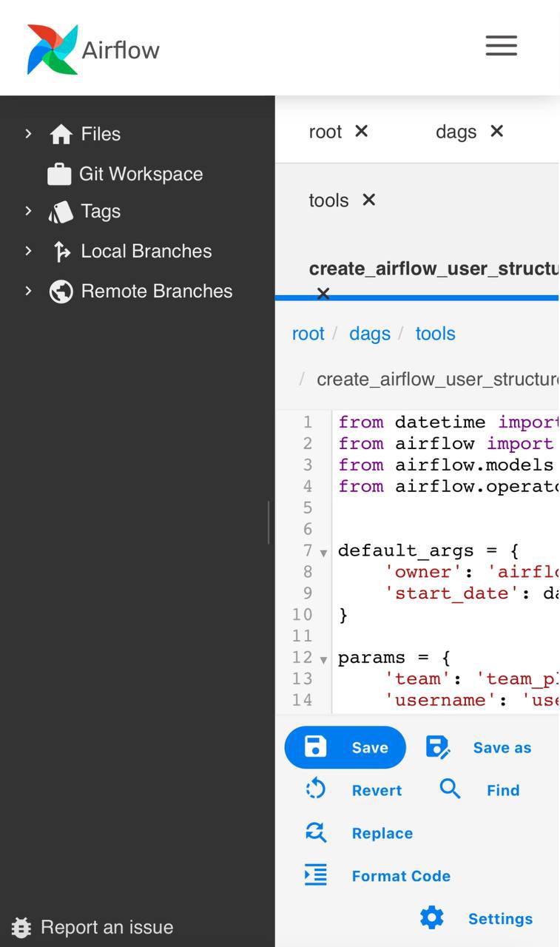Go to dags in the breadcrumb
This screenshot has width=560, height=947.
click(x=370, y=334)
